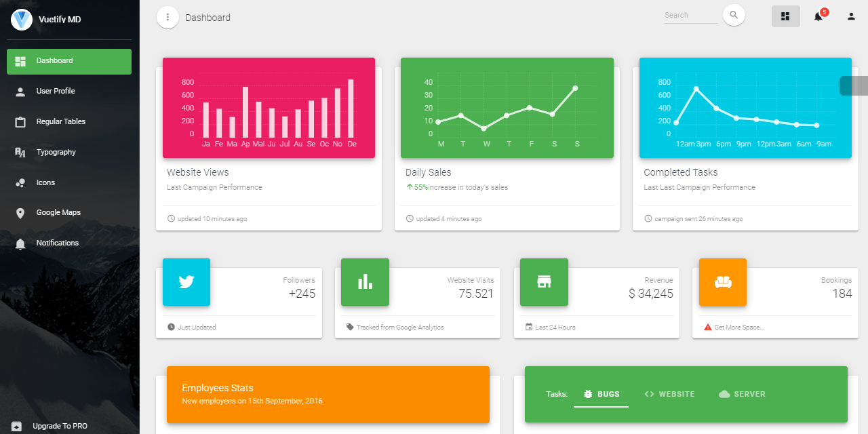
Task: Select Regular Tables in the sidebar
Action: [x=61, y=121]
